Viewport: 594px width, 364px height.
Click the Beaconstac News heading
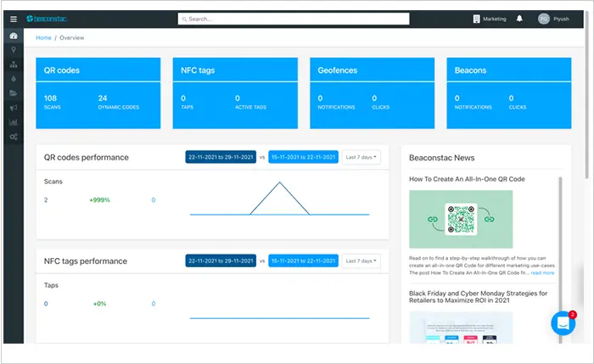[x=442, y=158]
